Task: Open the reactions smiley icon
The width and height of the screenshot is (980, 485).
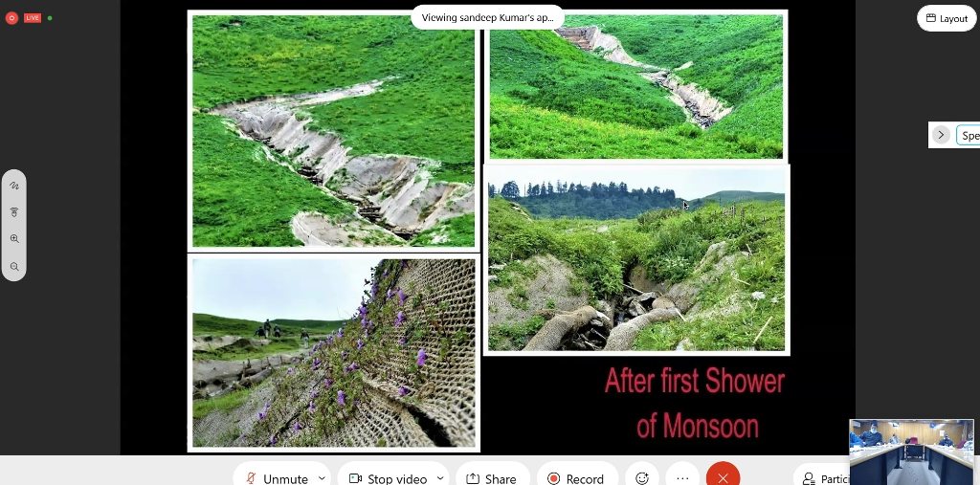Action: point(642,478)
